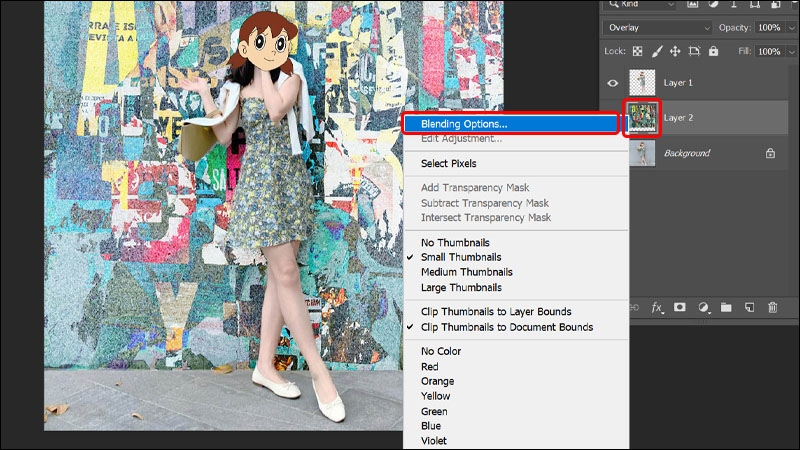Create a new layer
Screen dimensions: 800x450
pos(749,308)
